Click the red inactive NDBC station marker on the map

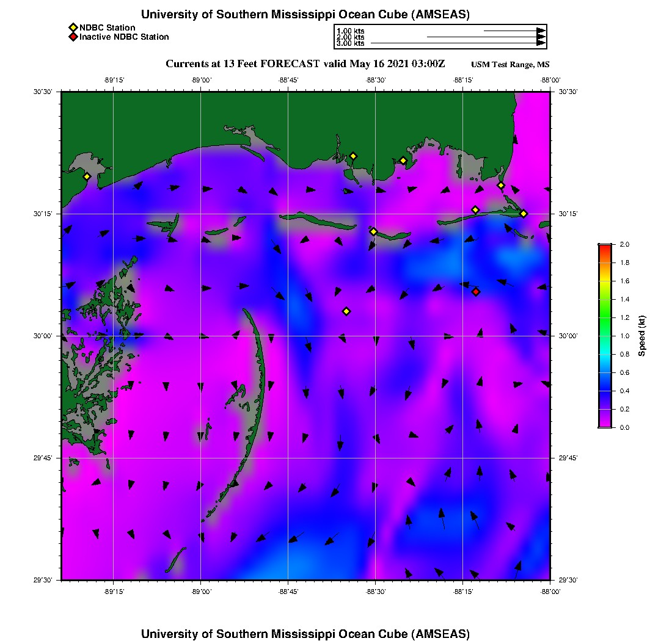[476, 292]
